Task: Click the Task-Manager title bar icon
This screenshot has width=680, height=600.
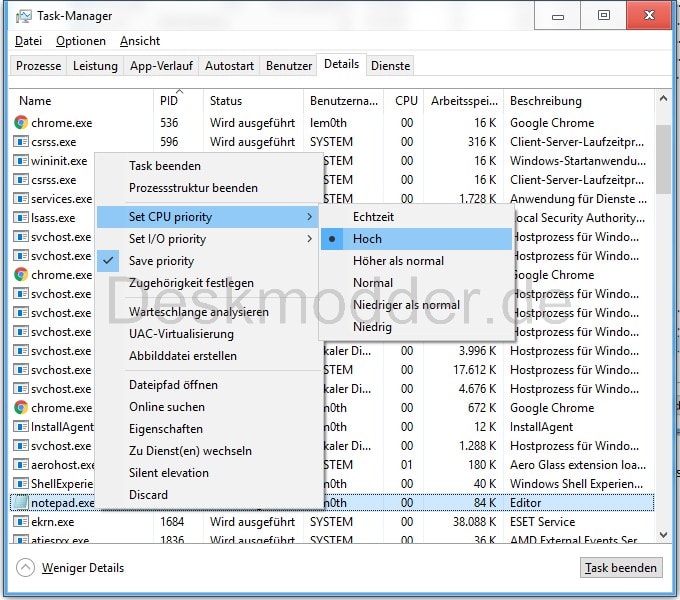Action: [23, 16]
